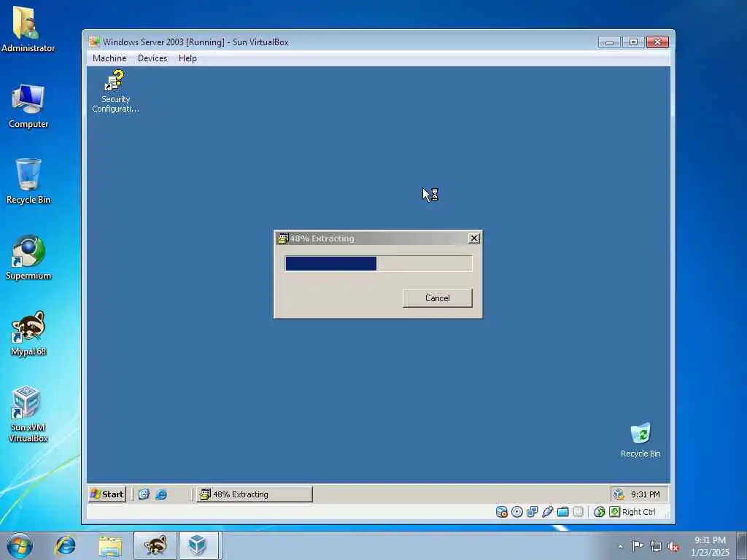Click the CD/DVD drive status icon
The image size is (747, 560).
[x=517, y=512]
